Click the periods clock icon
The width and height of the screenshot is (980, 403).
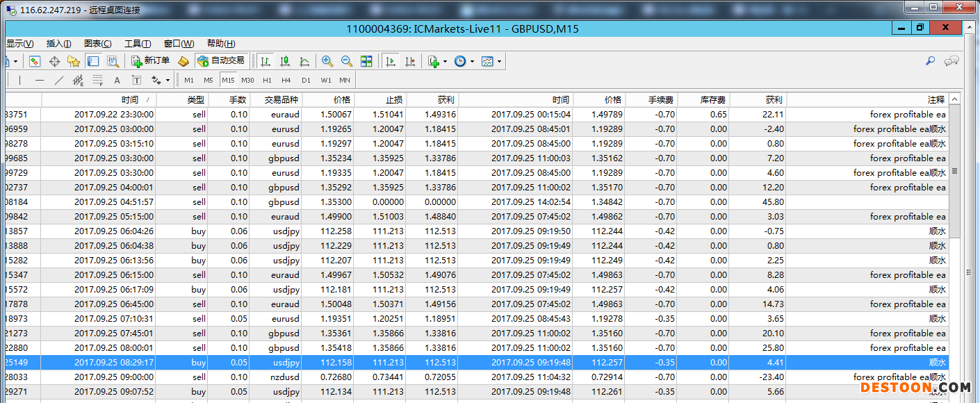point(460,61)
